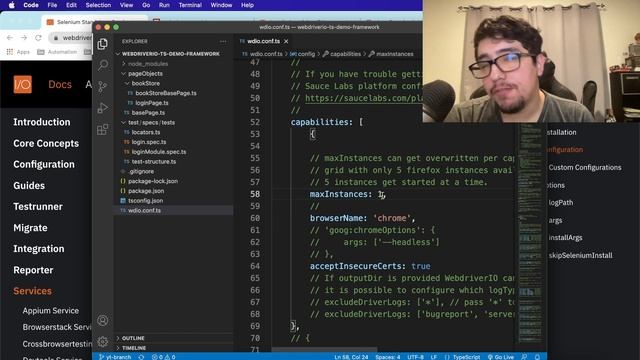Viewport: 640px width, 360px height.
Task: Click maxInstances in the breadcrumb
Action: coord(394,54)
